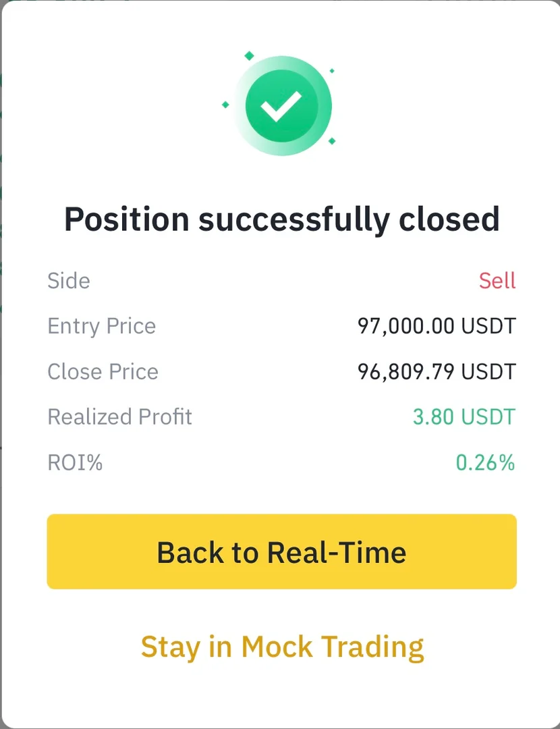Viewport: 560px width, 729px height.
Task: Select the 96,809.79 close price number
Action: 405,371
